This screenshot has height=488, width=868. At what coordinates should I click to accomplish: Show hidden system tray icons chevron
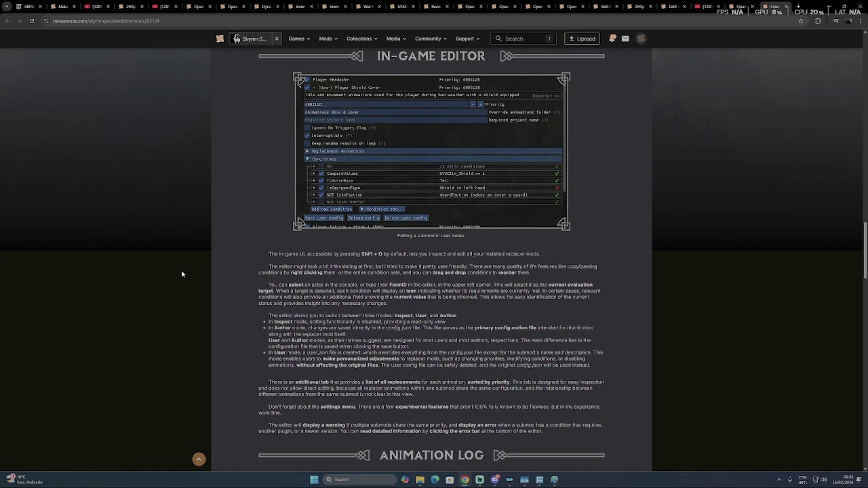[778, 480]
